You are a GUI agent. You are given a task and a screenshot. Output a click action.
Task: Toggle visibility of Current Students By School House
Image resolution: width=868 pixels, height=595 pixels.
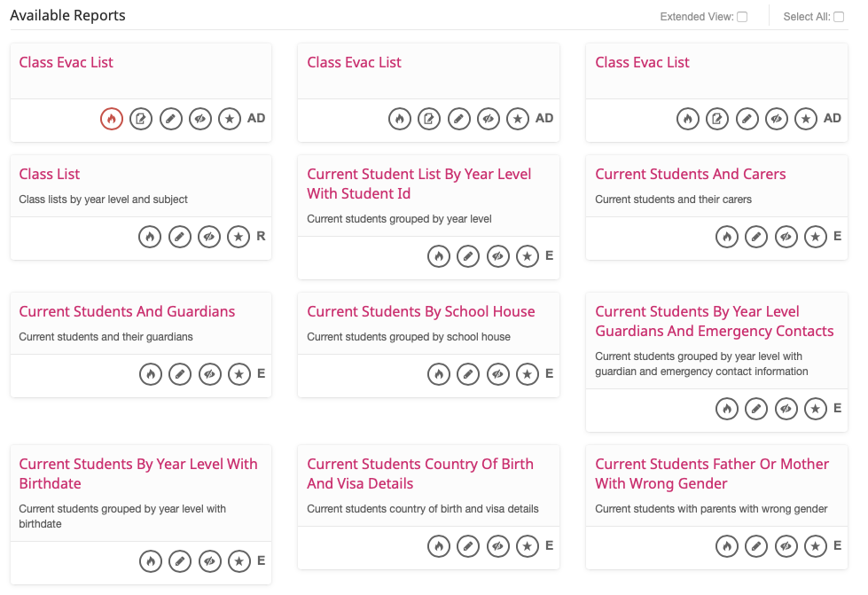coord(497,374)
